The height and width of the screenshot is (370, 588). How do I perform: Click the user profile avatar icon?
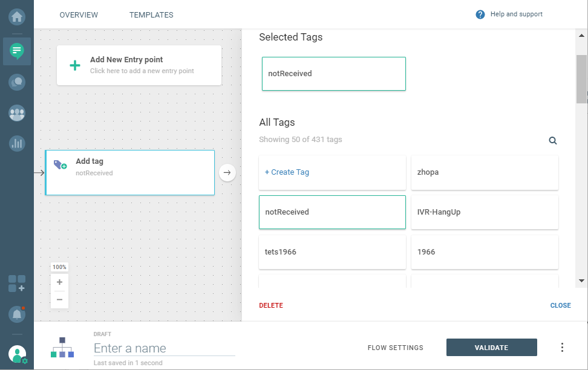pyautogui.click(x=18, y=354)
